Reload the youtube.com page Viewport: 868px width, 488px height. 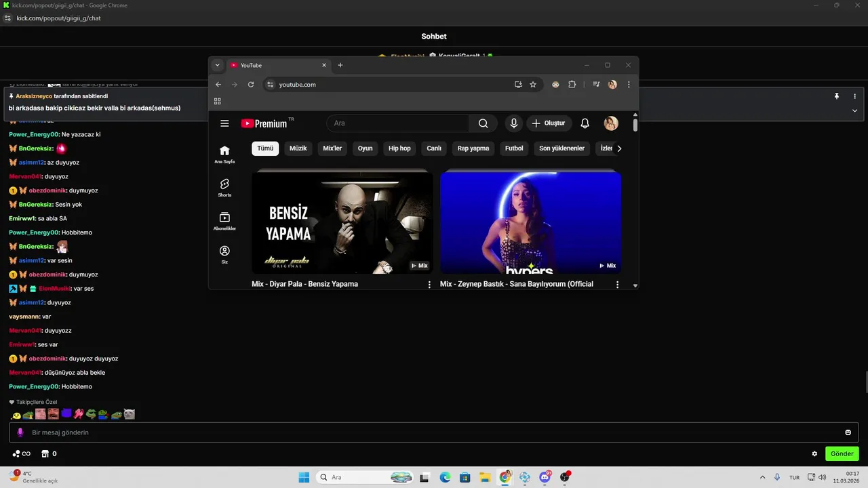pyautogui.click(x=251, y=85)
